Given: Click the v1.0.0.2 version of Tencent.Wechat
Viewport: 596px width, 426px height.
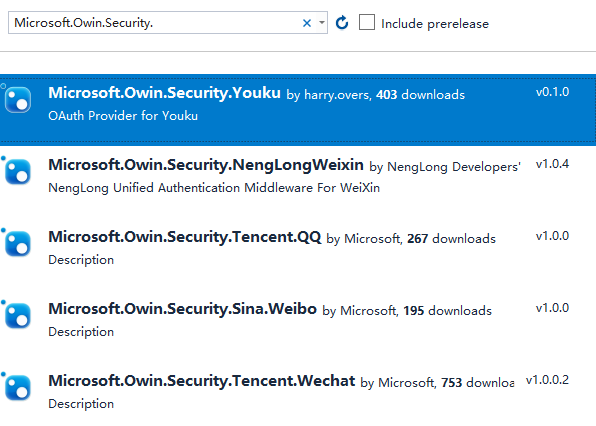Looking at the screenshot, I should (547, 380).
